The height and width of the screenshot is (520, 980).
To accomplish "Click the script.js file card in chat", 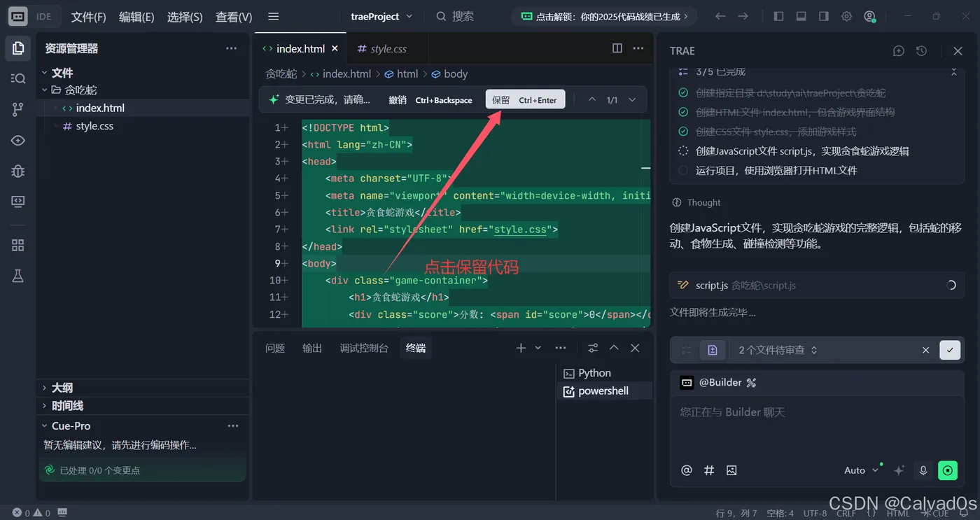I will click(x=817, y=285).
